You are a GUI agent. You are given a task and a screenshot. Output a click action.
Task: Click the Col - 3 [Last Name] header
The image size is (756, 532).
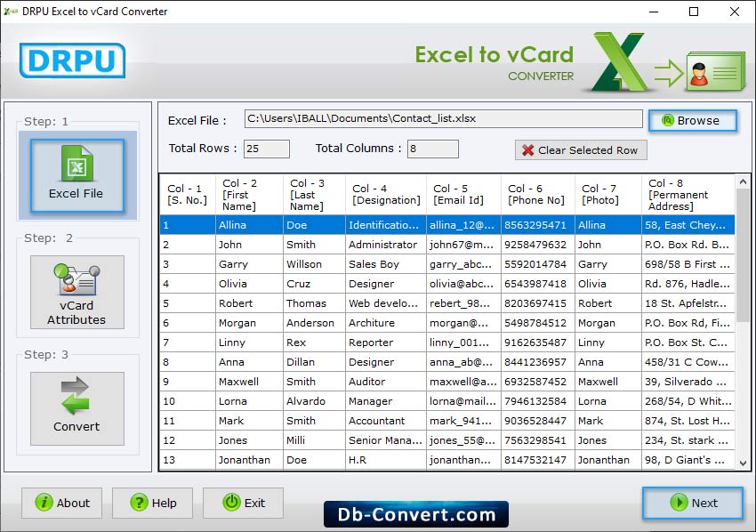[314, 194]
